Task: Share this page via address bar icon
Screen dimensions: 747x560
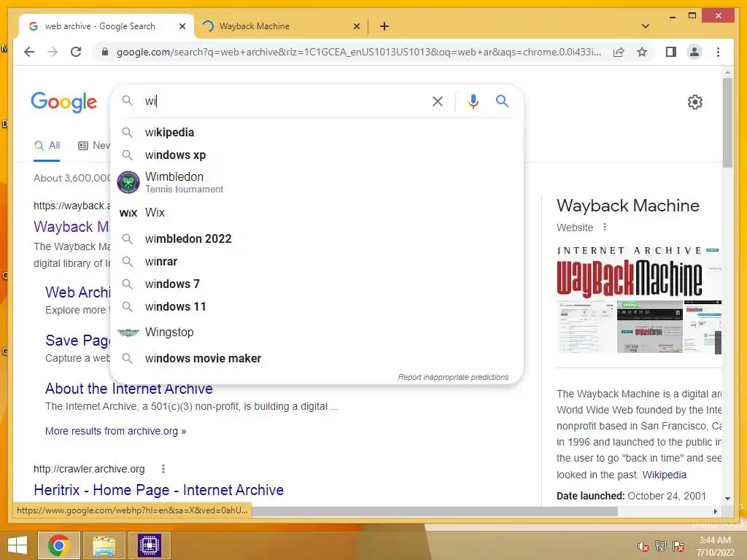Action: pyautogui.click(x=619, y=52)
